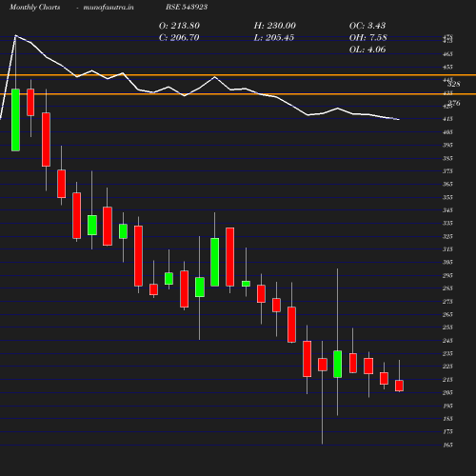
Task: Click the 305 price axis label
Action: pyautogui.click(x=447, y=262)
